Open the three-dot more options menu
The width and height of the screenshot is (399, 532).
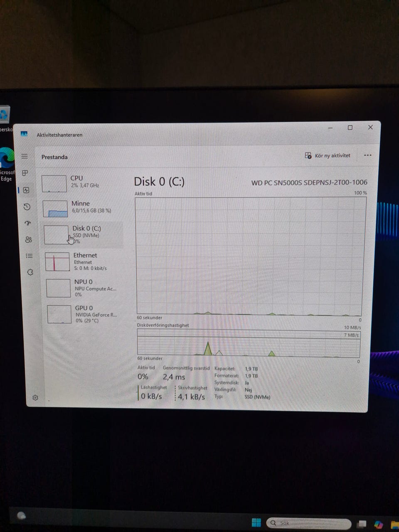(367, 155)
